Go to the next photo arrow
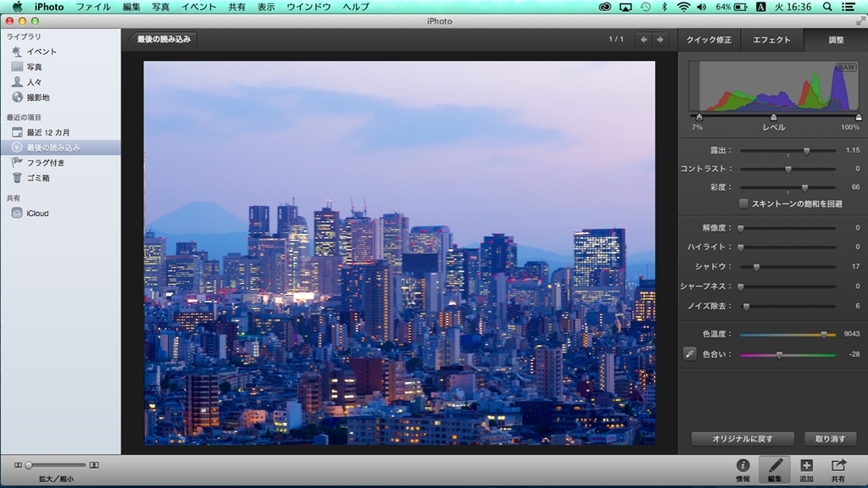Screen dimensions: 868x488 point(660,39)
